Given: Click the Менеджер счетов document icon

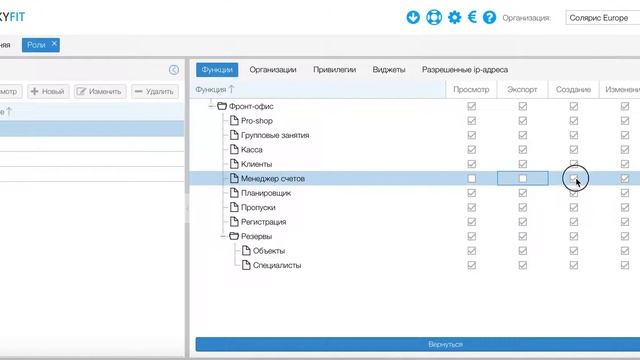Looking at the screenshot, I should point(234,178).
